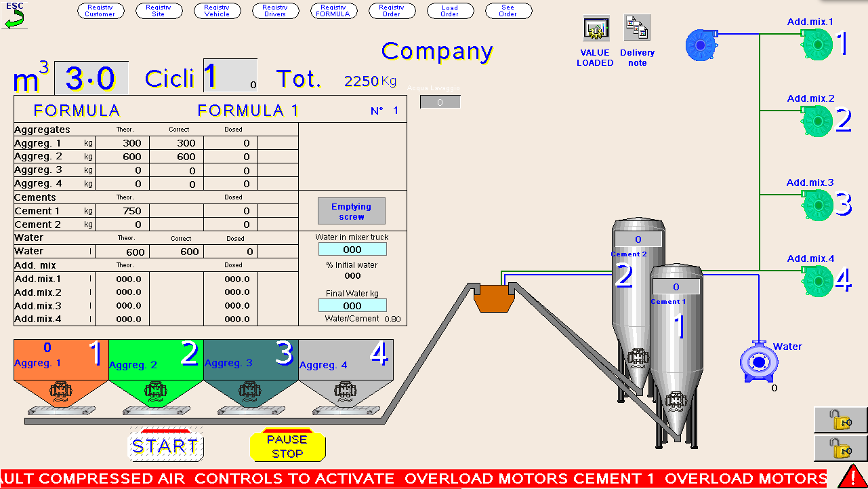868x489 pixels.
Task: Click the Company title text
Action: tap(437, 52)
